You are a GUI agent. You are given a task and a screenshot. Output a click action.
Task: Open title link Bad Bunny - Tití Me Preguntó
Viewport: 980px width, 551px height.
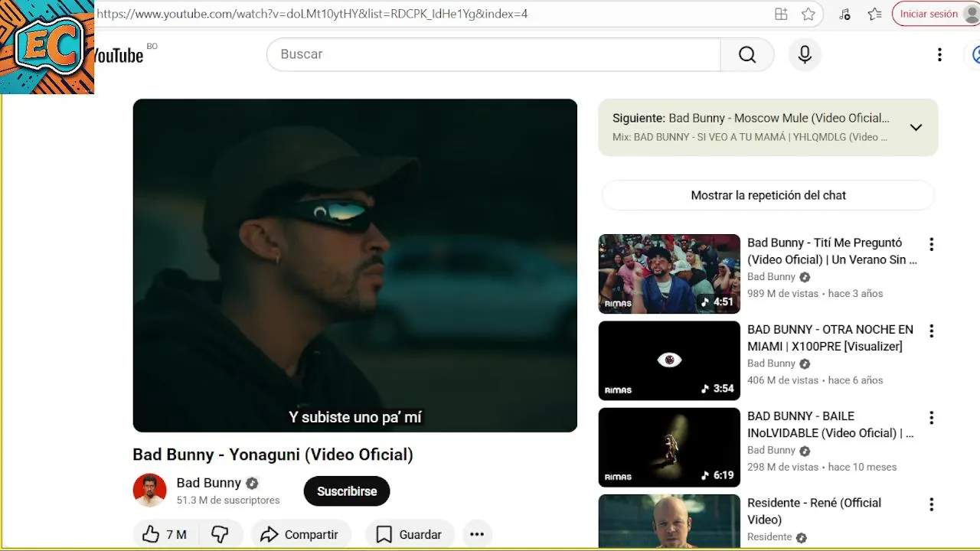click(x=832, y=251)
